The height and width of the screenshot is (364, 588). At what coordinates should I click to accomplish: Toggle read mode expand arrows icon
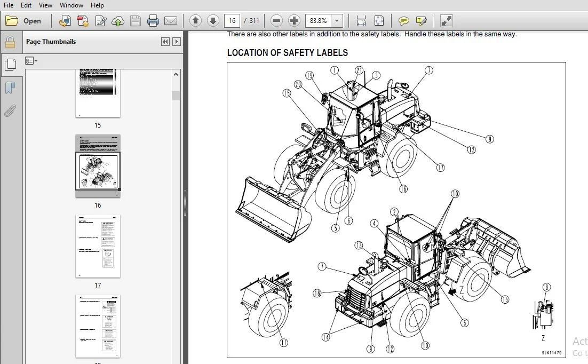point(446,21)
